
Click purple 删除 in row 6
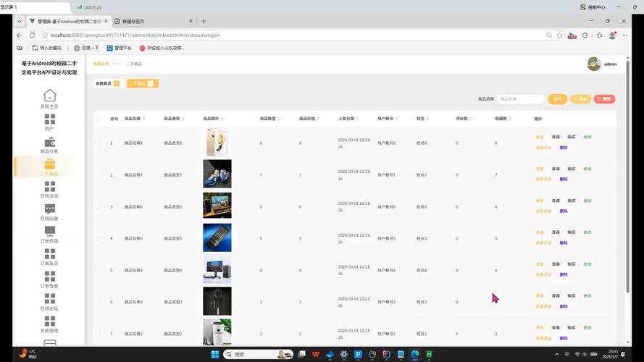(564, 306)
